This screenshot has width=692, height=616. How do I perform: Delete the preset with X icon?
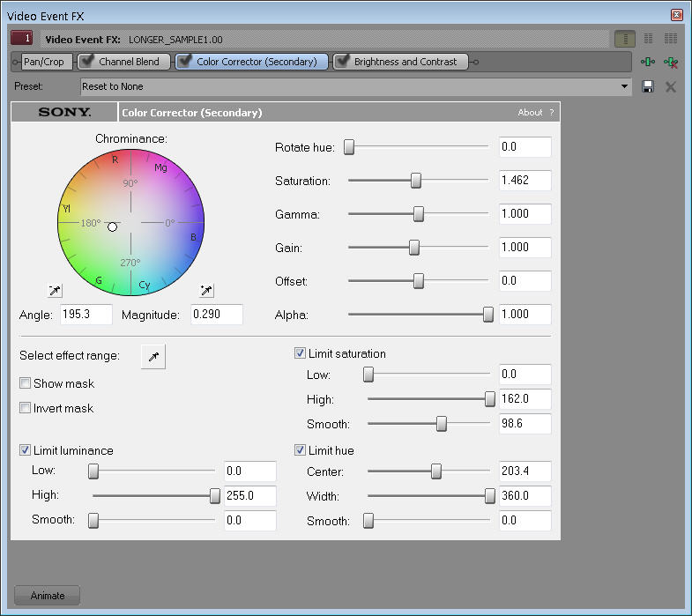(x=671, y=86)
